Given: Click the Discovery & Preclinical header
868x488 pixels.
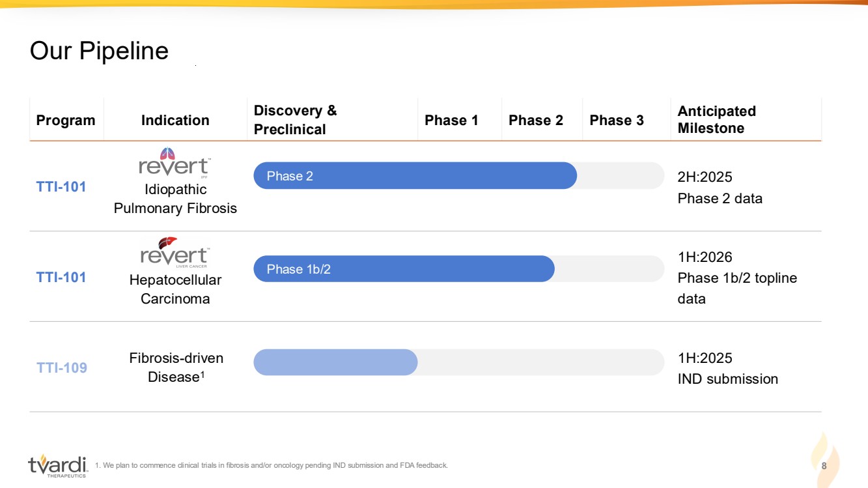Looking at the screenshot, I should [295, 120].
